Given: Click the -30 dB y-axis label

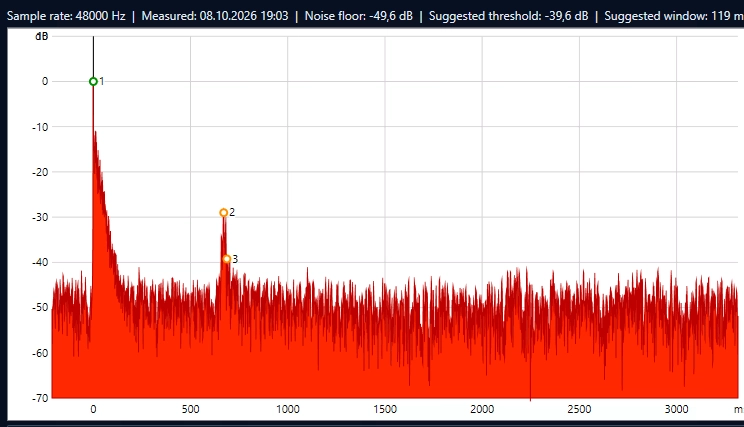Looking at the screenshot, I should tap(40, 217).
